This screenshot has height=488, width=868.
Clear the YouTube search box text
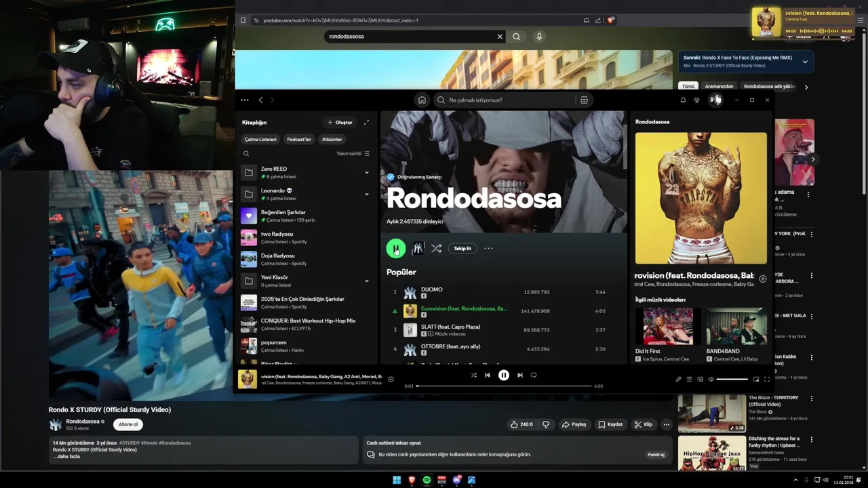click(x=500, y=37)
